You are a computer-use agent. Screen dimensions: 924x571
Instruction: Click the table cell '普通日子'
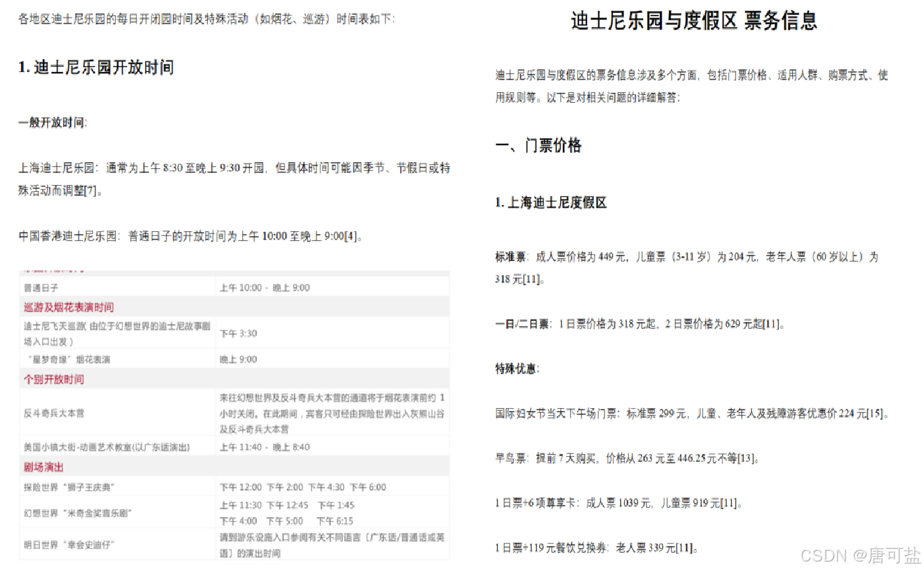click(x=41, y=288)
